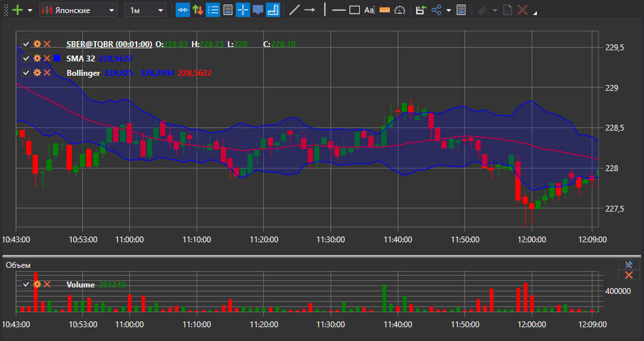Close the Объем volume panel
The image size is (644, 341).
pos(628,275)
